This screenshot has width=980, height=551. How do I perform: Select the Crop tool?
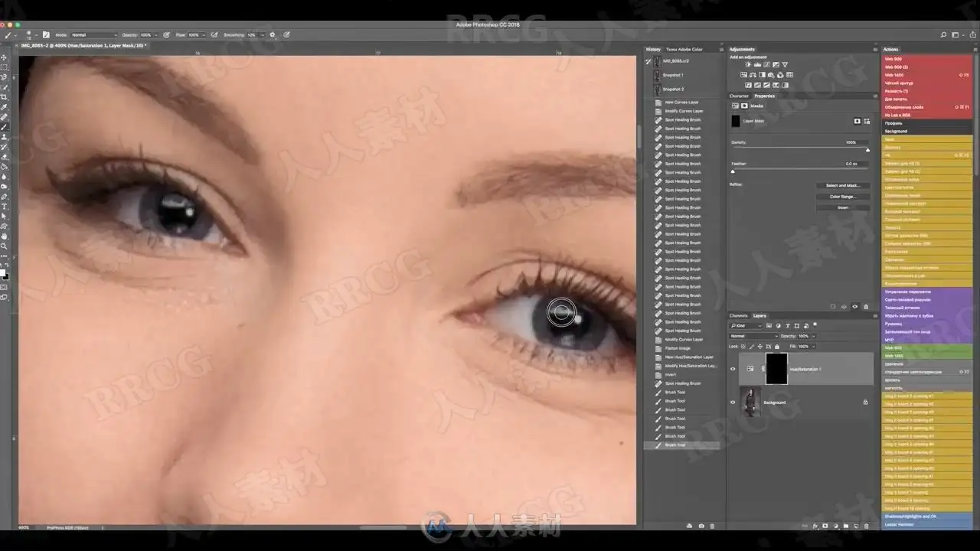pos(4,97)
